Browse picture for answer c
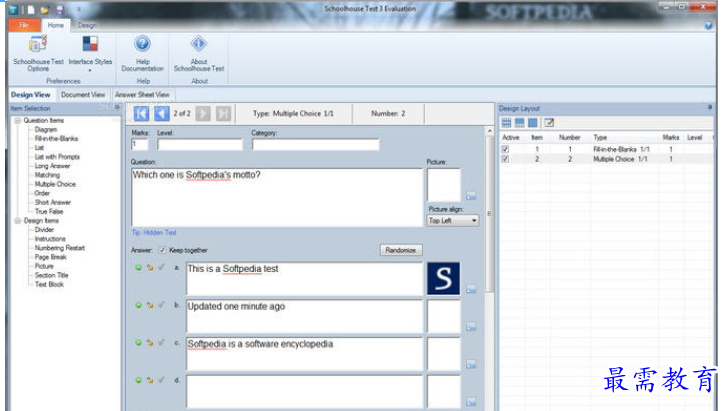The image size is (725, 411). click(x=471, y=364)
